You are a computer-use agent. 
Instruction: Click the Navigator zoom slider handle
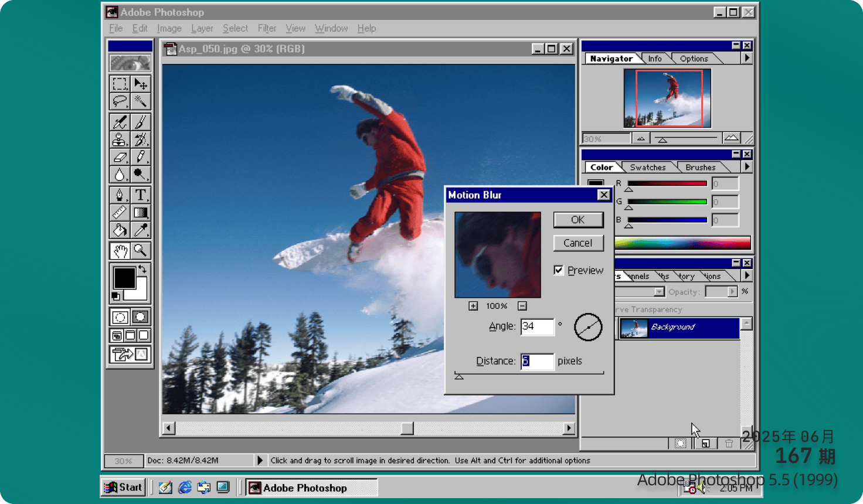click(x=662, y=140)
